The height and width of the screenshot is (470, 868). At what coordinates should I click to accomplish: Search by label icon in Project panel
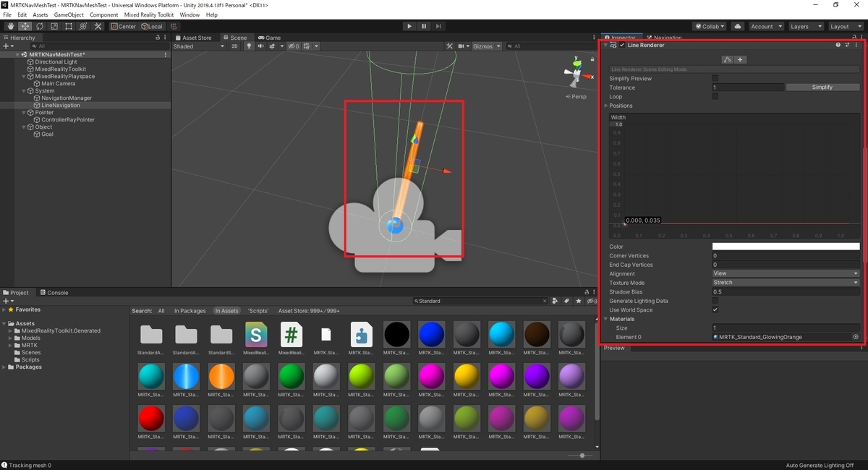coord(566,301)
